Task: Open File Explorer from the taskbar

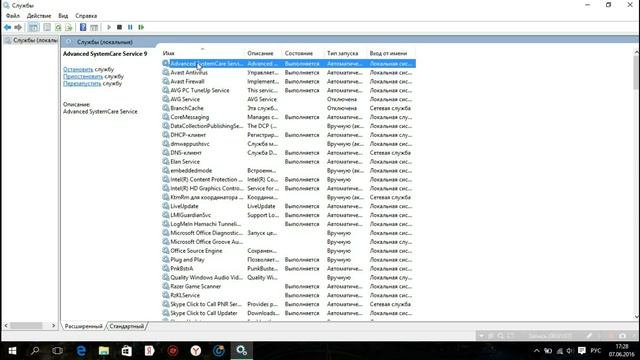Action: coord(104,351)
